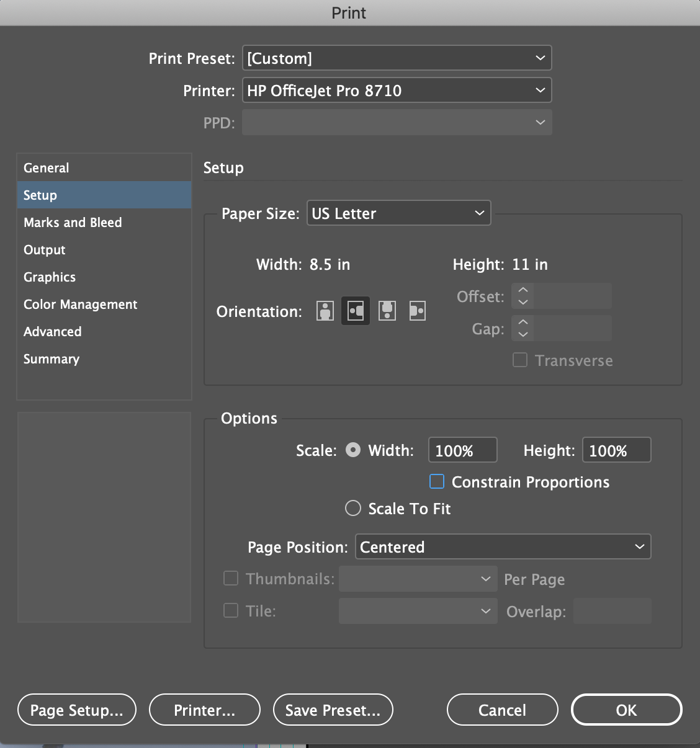Enable the Tile option
Viewport: 700px width, 748px height.
pyautogui.click(x=230, y=610)
